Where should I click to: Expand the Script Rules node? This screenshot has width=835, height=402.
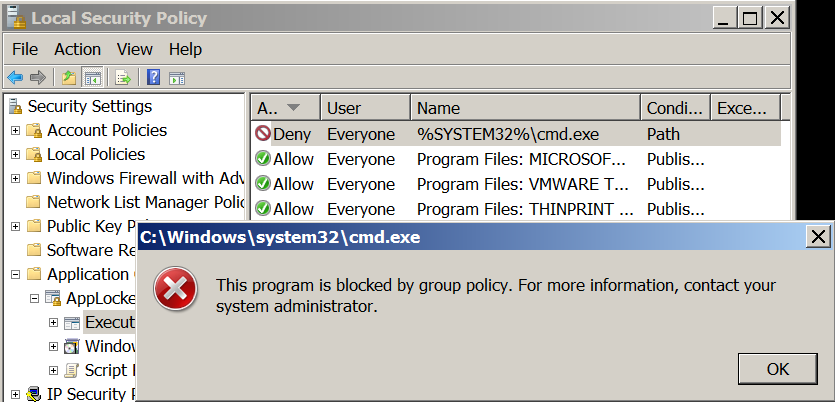pyautogui.click(x=53, y=371)
